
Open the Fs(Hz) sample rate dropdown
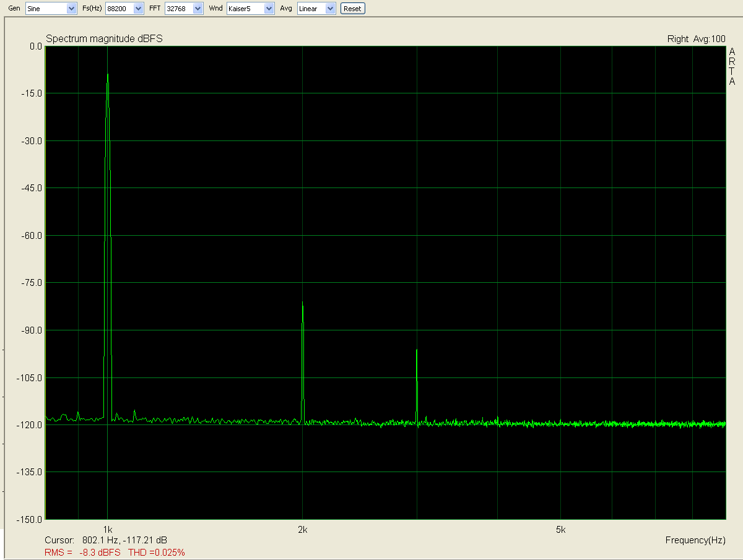point(124,9)
